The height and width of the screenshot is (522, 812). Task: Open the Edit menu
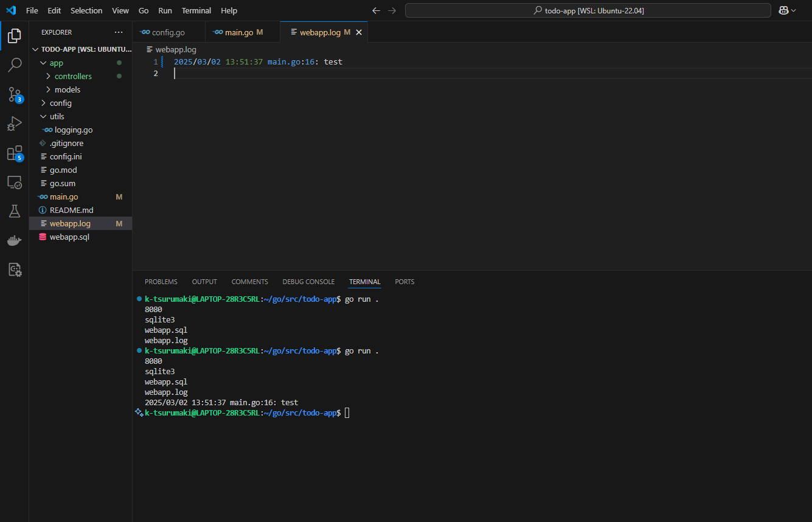(54, 10)
